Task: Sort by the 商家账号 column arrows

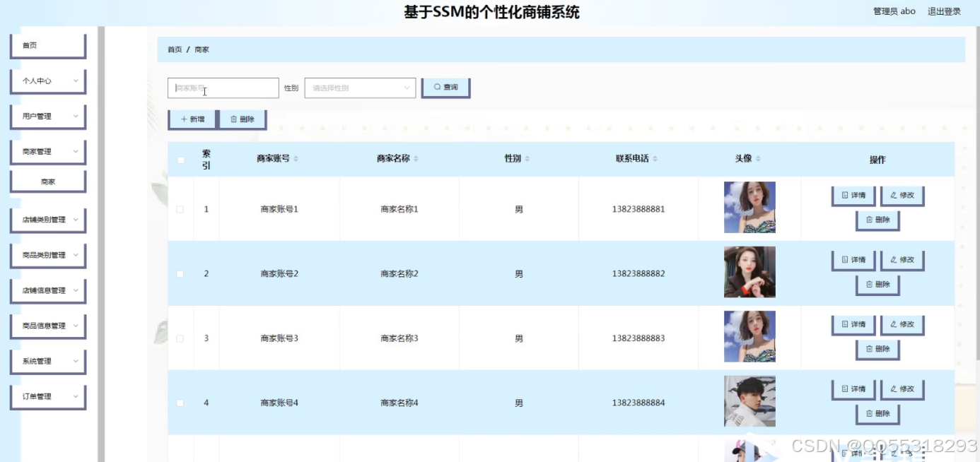Action: (x=296, y=159)
